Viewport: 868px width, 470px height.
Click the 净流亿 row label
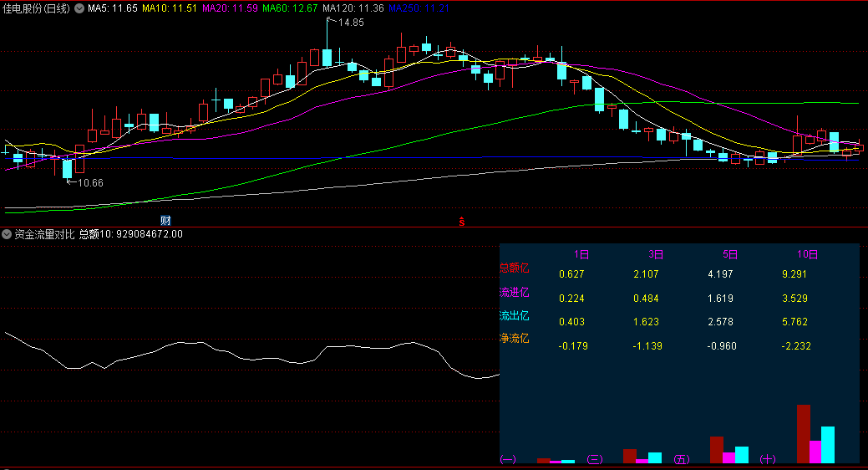coord(515,339)
